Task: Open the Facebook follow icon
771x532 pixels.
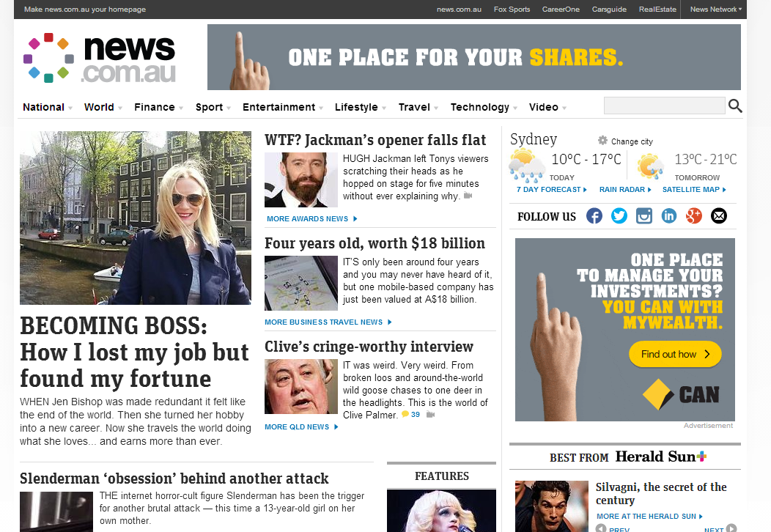Action: tap(594, 216)
